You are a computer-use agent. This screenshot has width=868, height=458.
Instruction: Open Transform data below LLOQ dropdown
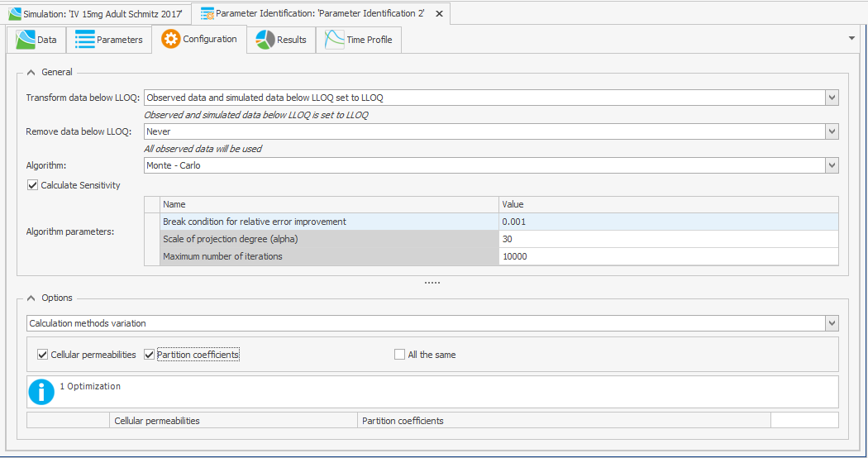click(x=832, y=98)
